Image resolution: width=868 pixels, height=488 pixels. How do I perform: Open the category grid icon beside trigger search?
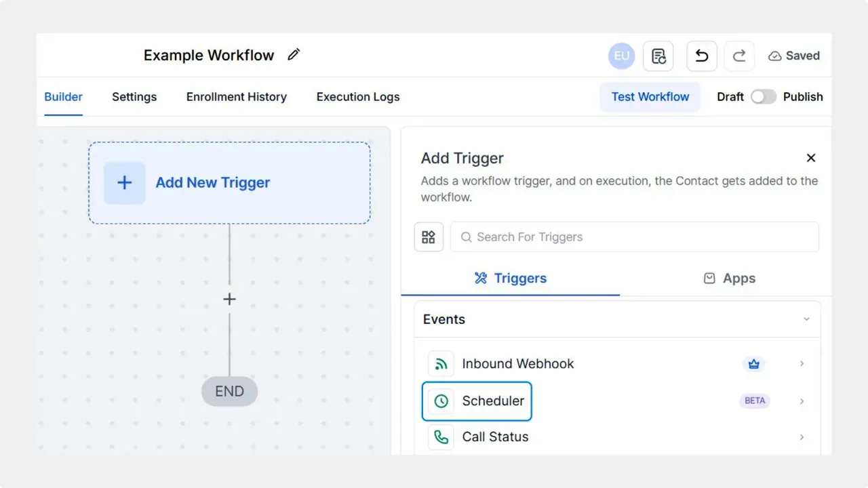(x=429, y=237)
